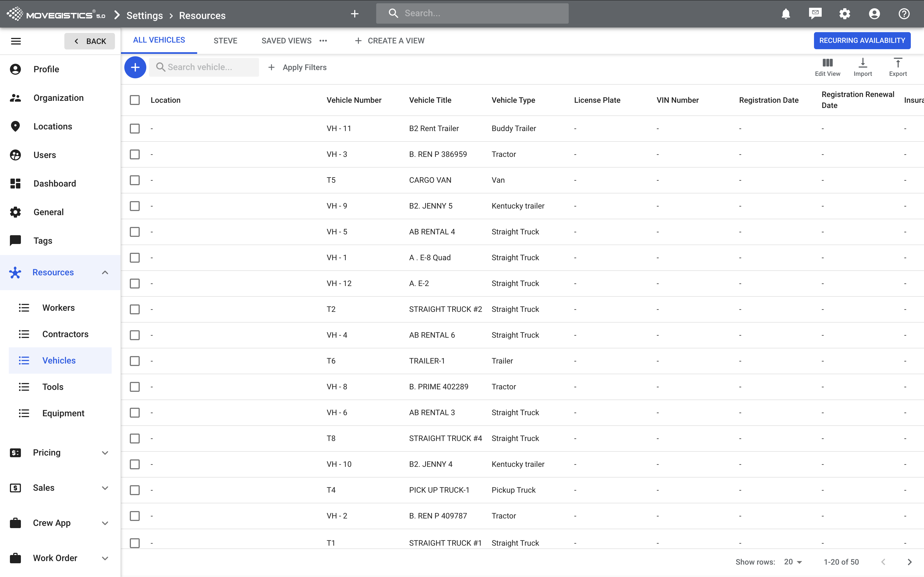Open the SAVED VIEWS tab
924x577 pixels.
tap(286, 41)
